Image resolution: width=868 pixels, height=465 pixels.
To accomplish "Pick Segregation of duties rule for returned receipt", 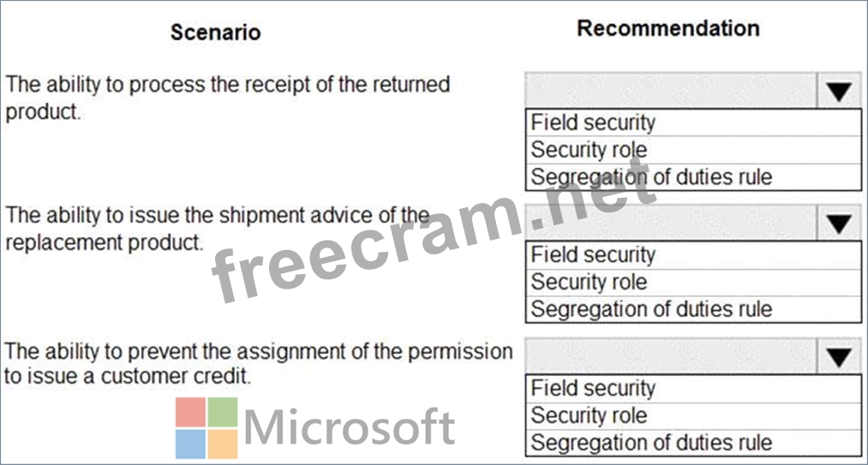I will pos(651,177).
